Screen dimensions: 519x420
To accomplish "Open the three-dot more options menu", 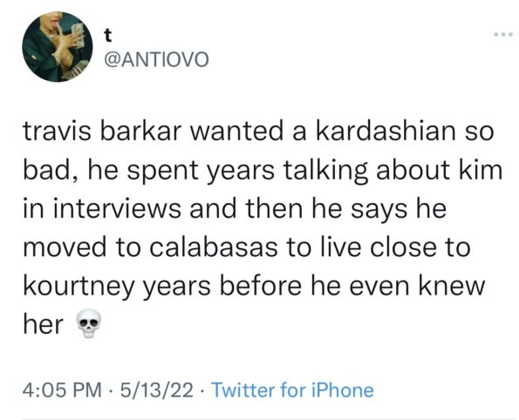I will point(503,34).
